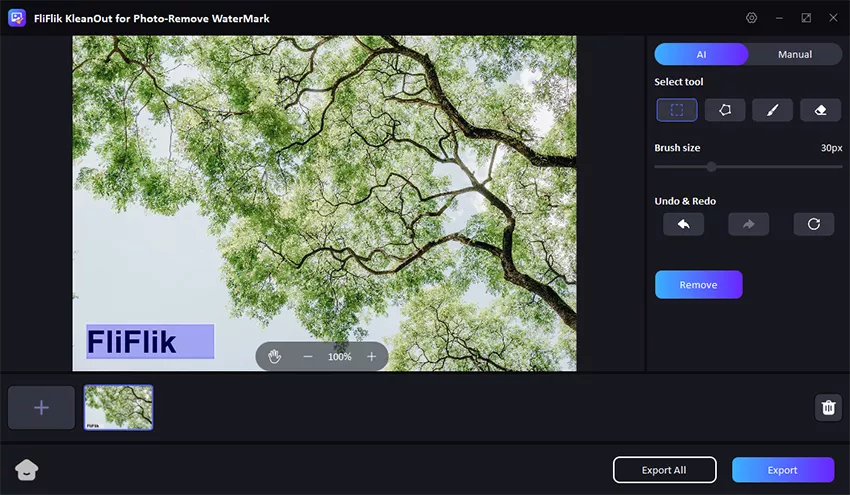Select the tree photo thumbnail
The width and height of the screenshot is (850, 495).
click(118, 408)
